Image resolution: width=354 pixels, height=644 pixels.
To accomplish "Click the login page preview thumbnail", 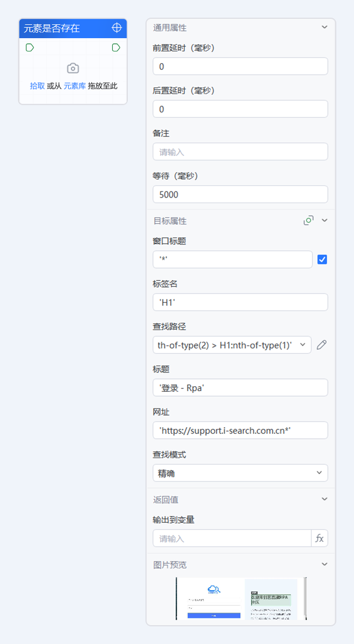I will (241, 599).
